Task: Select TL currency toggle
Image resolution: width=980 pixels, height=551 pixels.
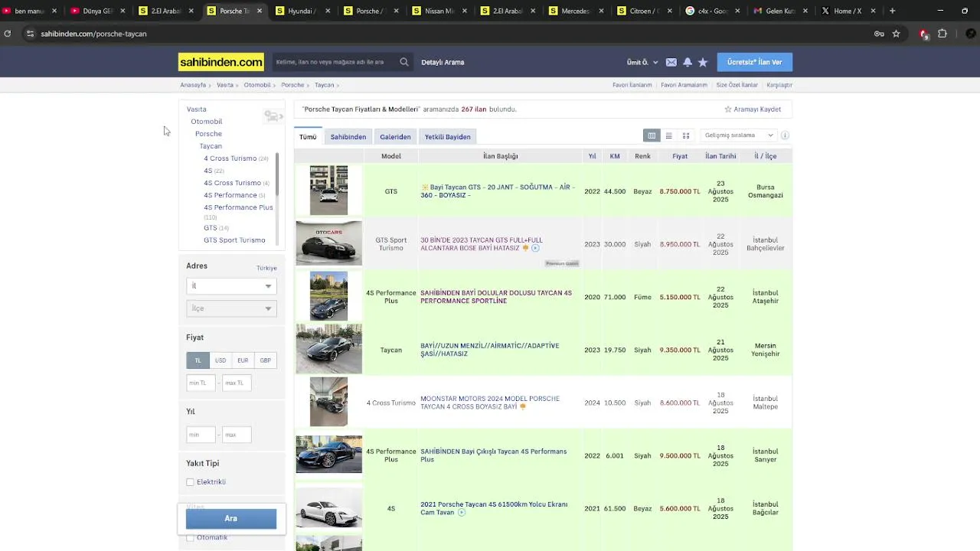Action: pyautogui.click(x=198, y=360)
